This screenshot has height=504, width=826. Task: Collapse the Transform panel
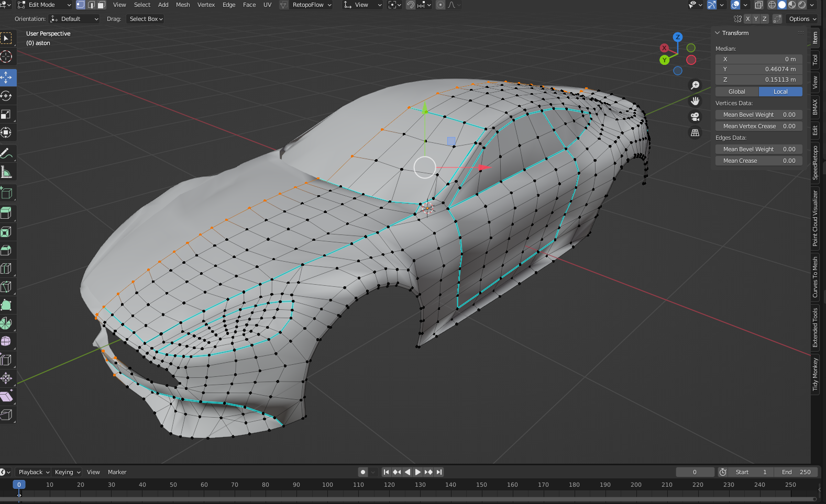click(718, 33)
